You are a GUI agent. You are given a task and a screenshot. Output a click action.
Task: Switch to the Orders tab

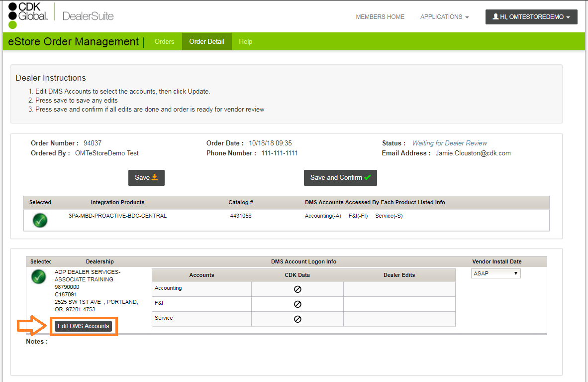tap(164, 41)
